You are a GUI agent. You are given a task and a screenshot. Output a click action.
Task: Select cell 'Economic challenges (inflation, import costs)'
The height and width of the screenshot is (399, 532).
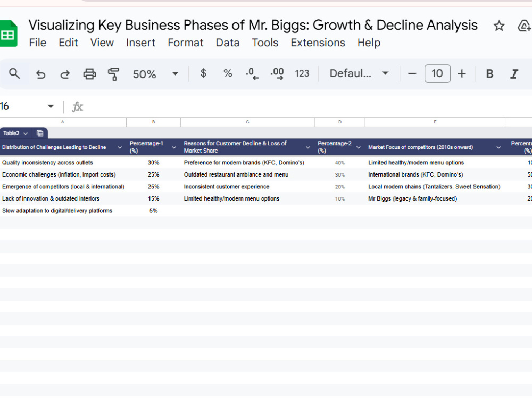pyautogui.click(x=63, y=174)
